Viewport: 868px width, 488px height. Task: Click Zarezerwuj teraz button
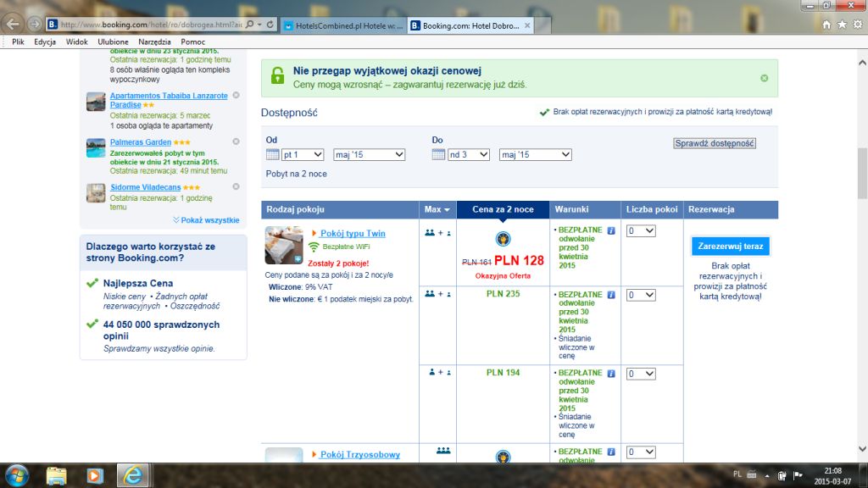click(730, 247)
